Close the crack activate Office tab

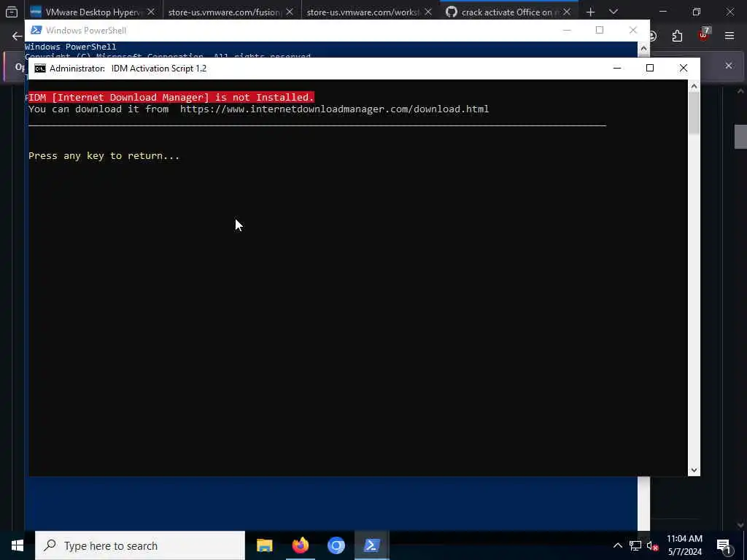[x=567, y=12]
